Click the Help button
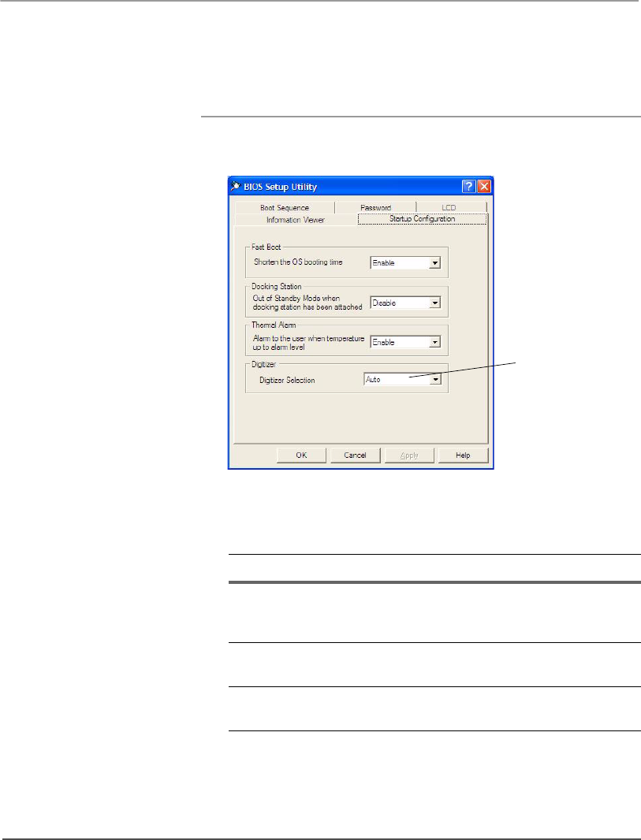The image size is (641, 840). [463, 455]
